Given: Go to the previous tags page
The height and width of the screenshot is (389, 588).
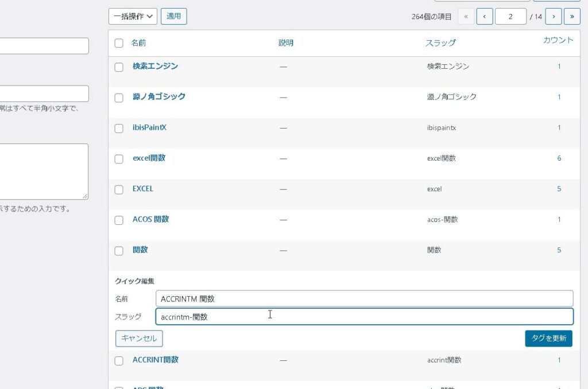Looking at the screenshot, I should (x=485, y=17).
